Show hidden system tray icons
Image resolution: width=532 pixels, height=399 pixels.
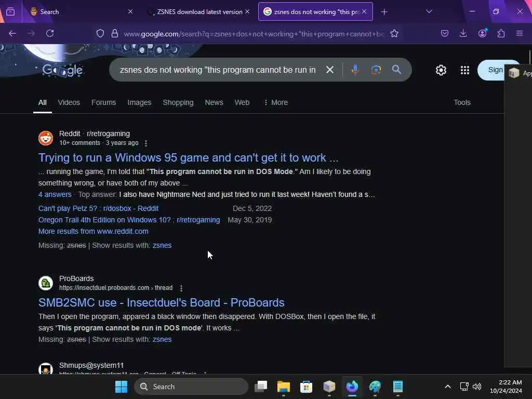pos(448,387)
